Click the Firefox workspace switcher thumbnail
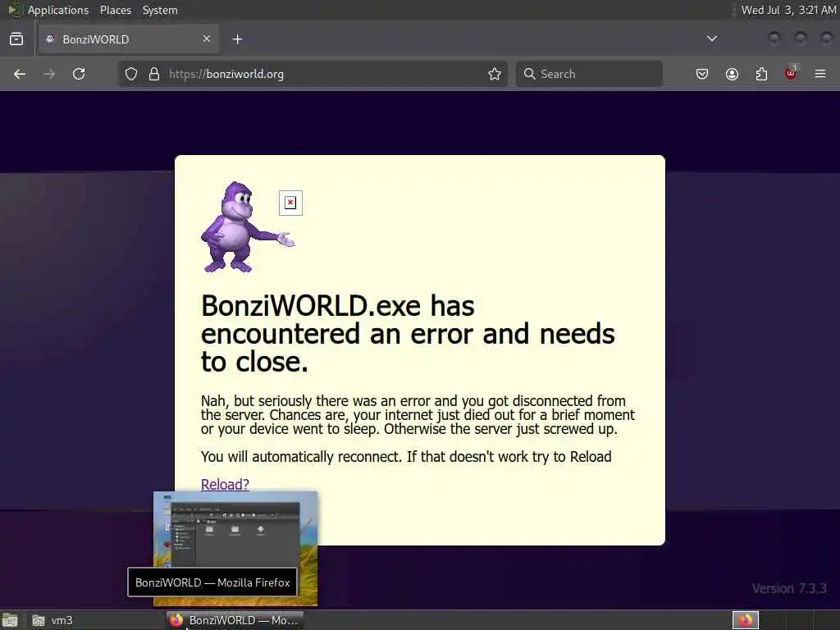 click(x=745, y=620)
